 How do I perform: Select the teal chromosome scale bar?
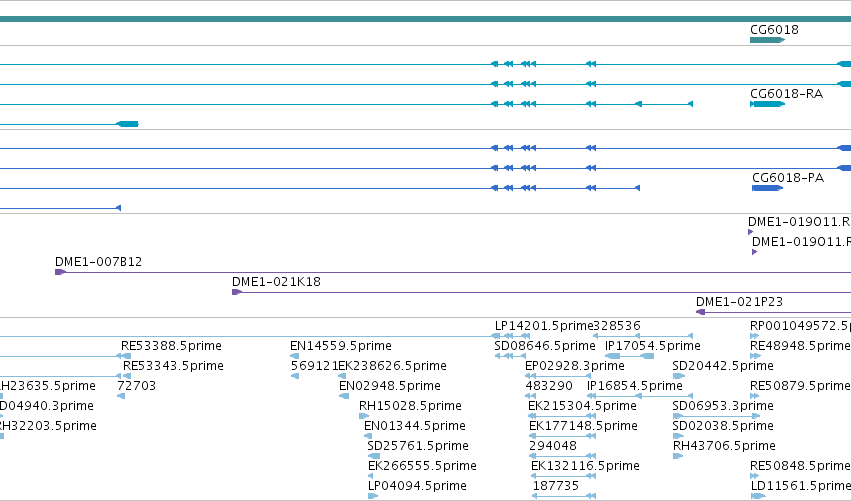click(426, 19)
